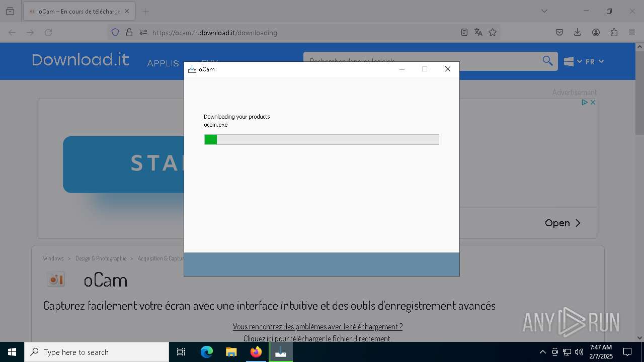The width and height of the screenshot is (644, 362).
Task: Expand the list all tabs chevron
Action: (544, 11)
